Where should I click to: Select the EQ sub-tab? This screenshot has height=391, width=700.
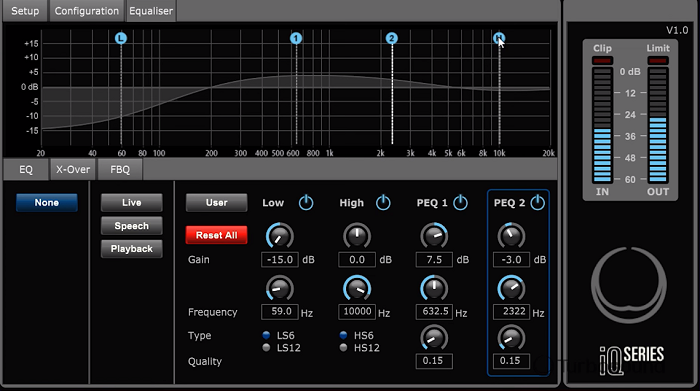(x=26, y=170)
